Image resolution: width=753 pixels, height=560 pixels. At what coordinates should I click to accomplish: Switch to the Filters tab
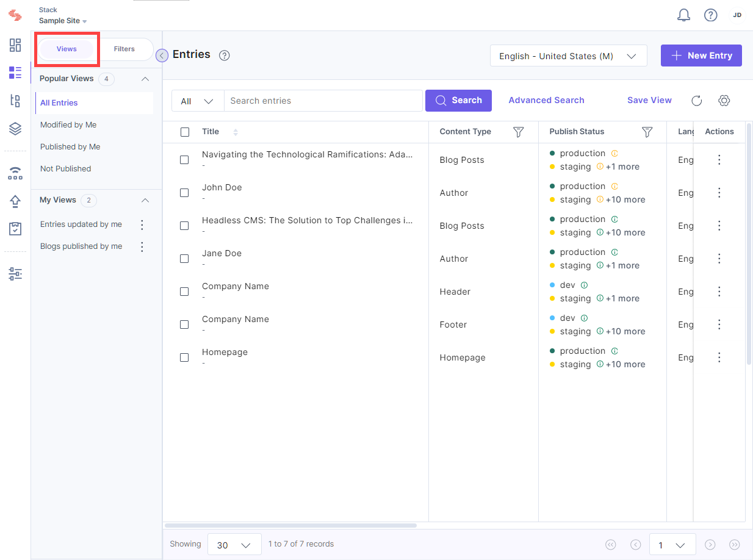click(124, 49)
